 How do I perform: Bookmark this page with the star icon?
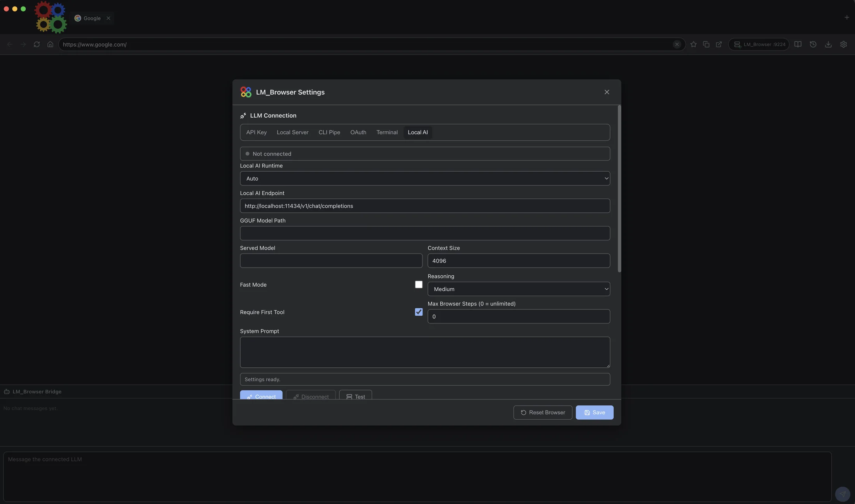[x=693, y=44]
